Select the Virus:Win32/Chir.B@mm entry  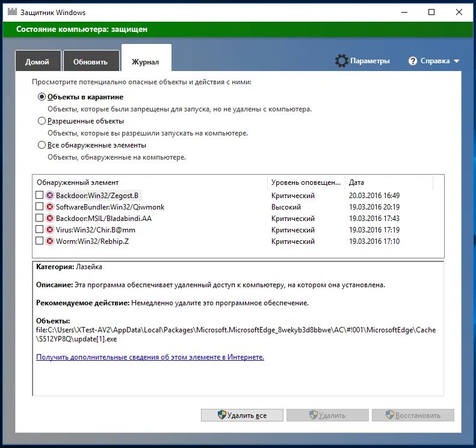95,230
